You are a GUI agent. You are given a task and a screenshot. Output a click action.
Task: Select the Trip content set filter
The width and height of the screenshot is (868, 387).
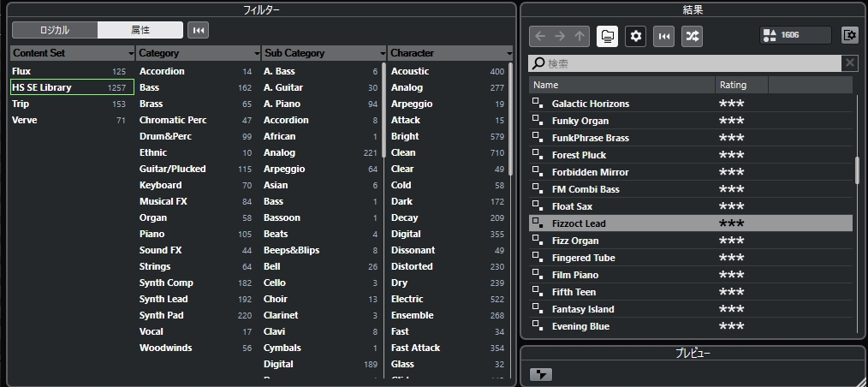pos(21,104)
